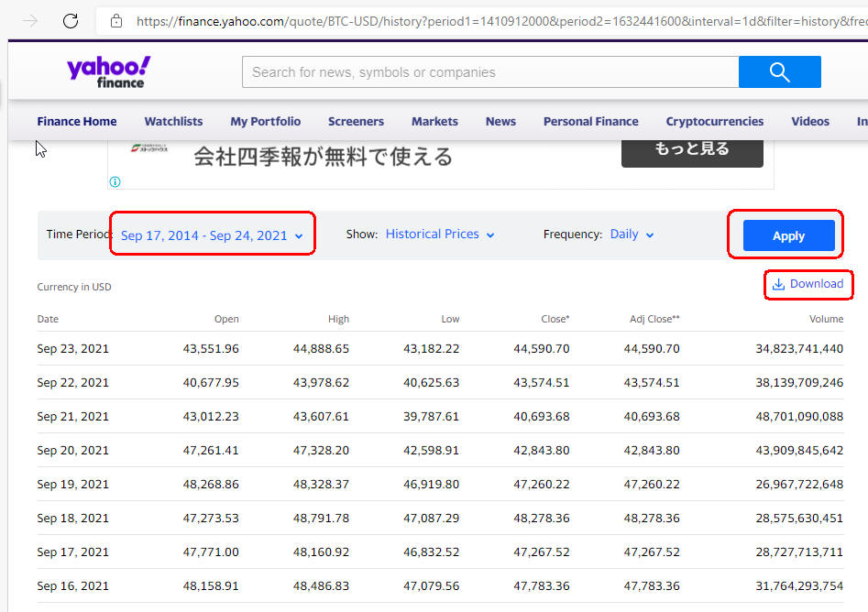Select the Open column header
Screen dimensions: 868x612
click(226, 319)
